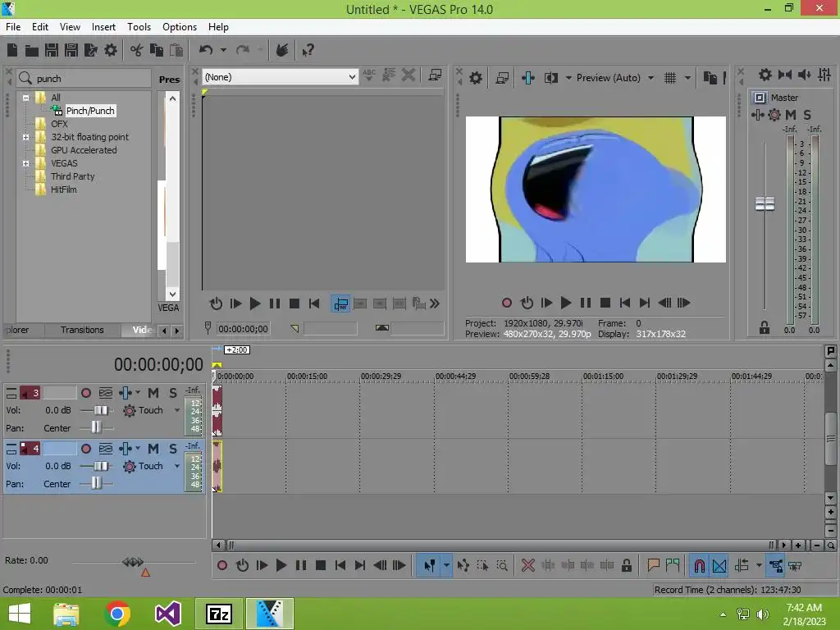The image size is (840, 630).
Task: Mute audio track 3
Action: click(153, 393)
